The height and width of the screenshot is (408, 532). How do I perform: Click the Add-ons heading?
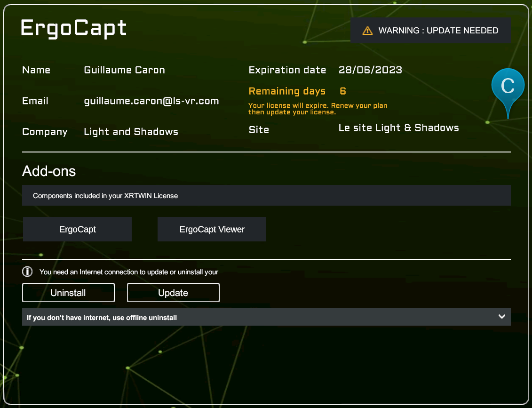coord(49,171)
